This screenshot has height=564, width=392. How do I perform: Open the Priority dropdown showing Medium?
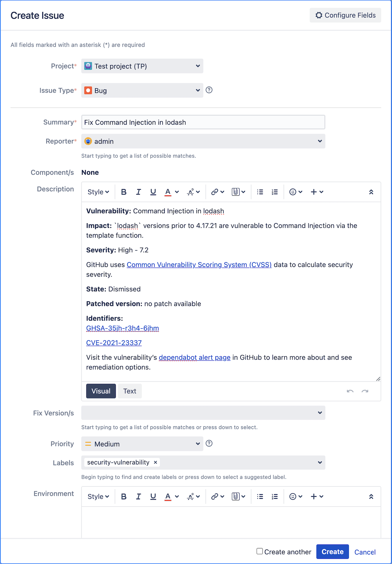point(142,444)
